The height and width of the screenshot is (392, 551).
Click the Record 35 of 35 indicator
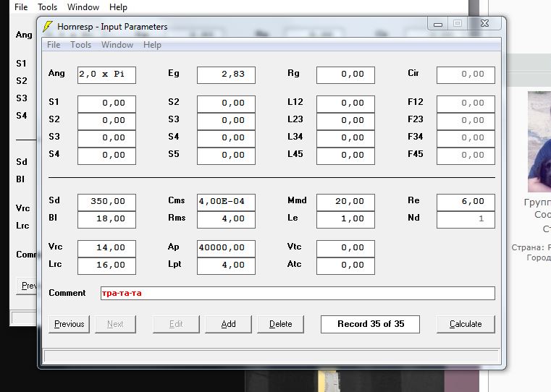[x=371, y=324]
